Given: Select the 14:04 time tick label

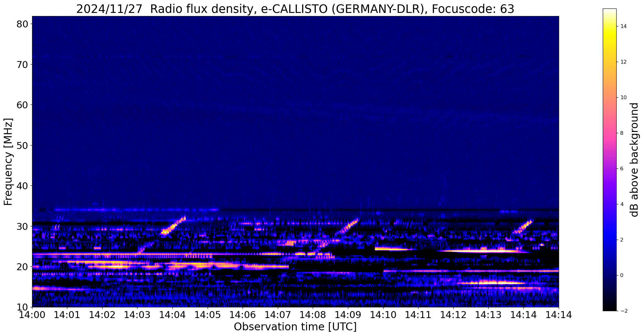Looking at the screenshot, I should (x=172, y=315).
